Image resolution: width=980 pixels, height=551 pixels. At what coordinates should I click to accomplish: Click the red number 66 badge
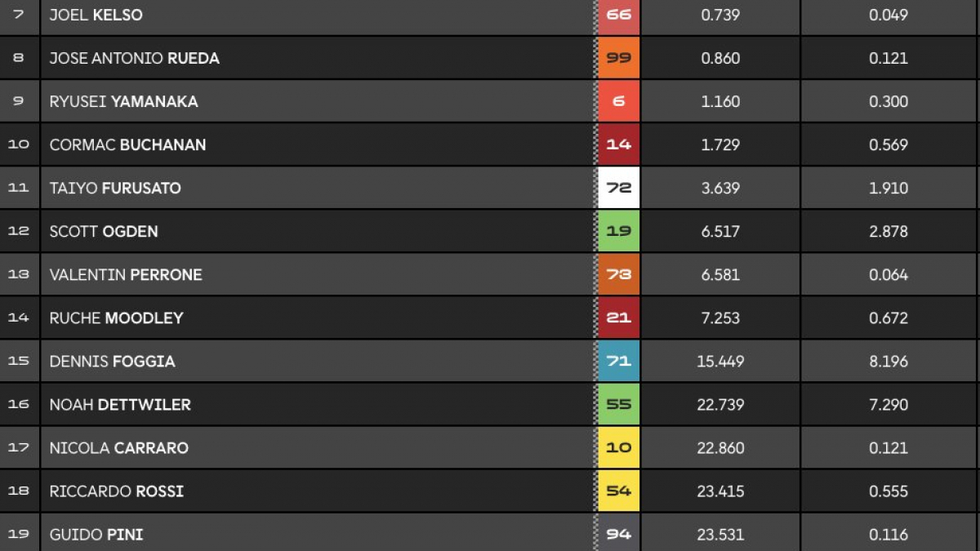[x=618, y=16]
